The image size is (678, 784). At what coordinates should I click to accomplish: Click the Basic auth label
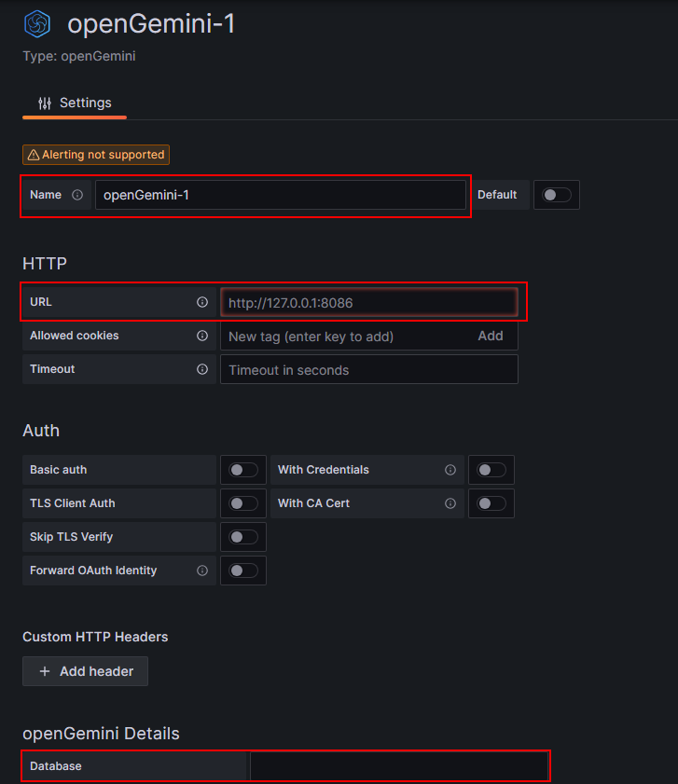click(x=58, y=470)
